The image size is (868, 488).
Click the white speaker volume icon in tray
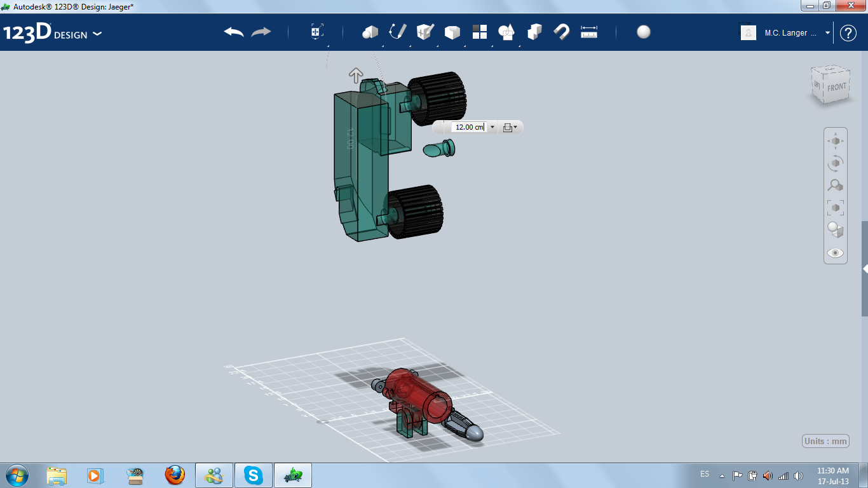click(798, 475)
